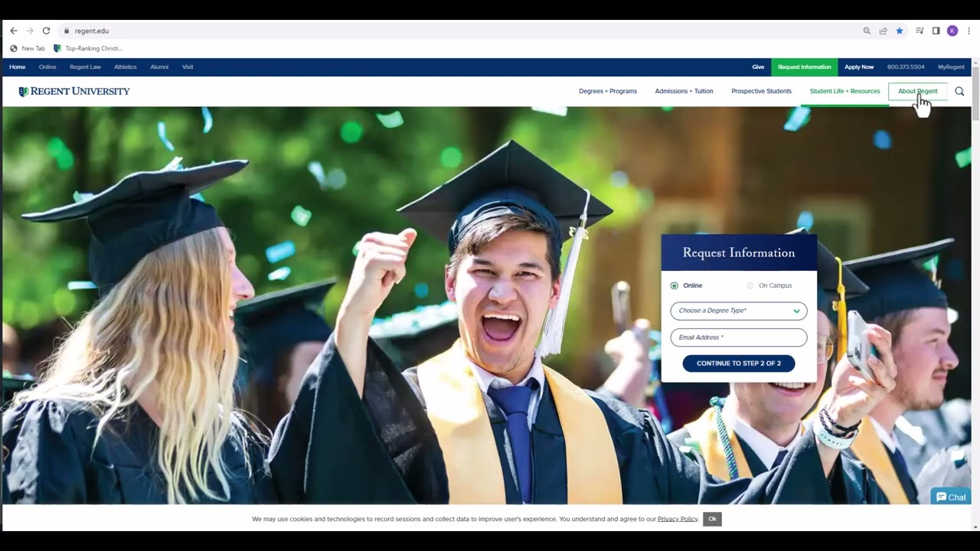Click the browser forward arrow
The image size is (980, 551).
click(x=30, y=31)
